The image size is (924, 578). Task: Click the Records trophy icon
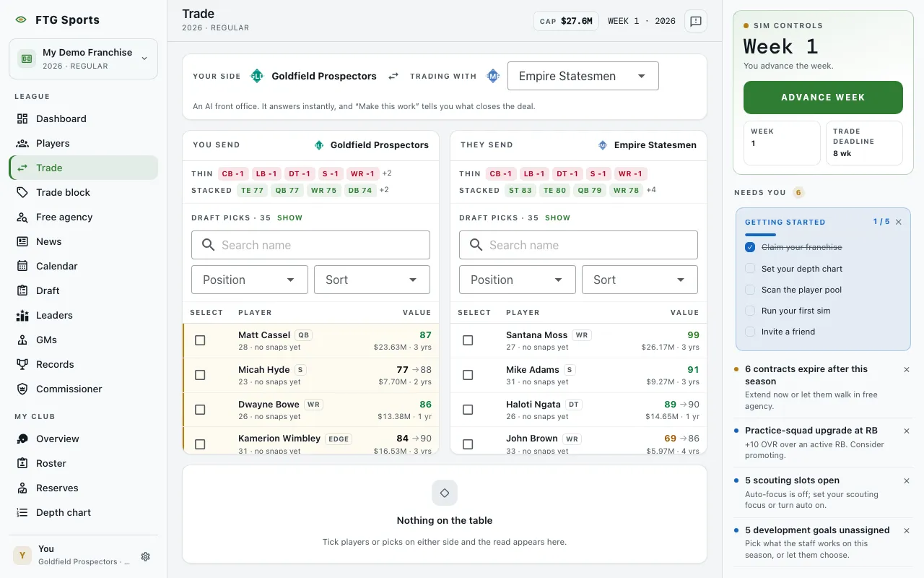point(22,364)
